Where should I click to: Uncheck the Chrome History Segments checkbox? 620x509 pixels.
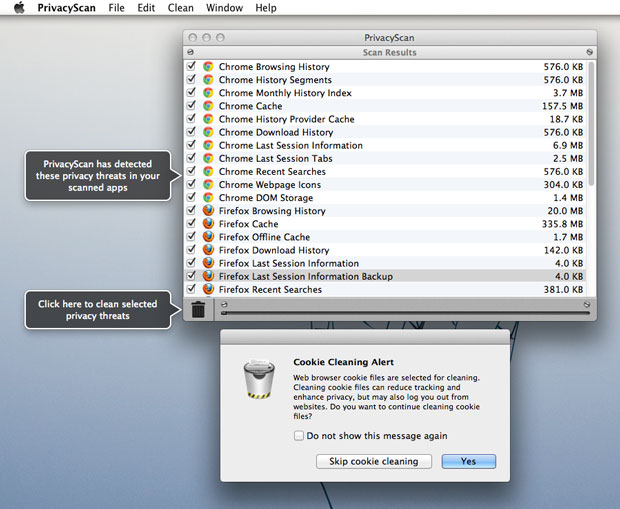pyautogui.click(x=191, y=80)
